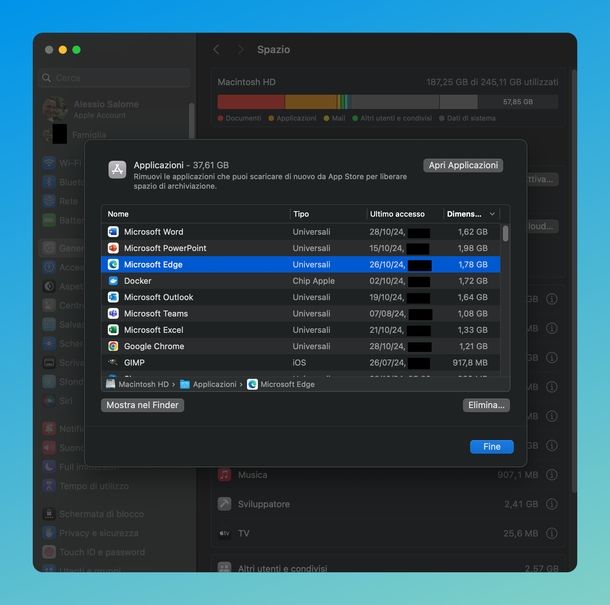
Task: Click the Cerca search field
Action: coord(115,78)
